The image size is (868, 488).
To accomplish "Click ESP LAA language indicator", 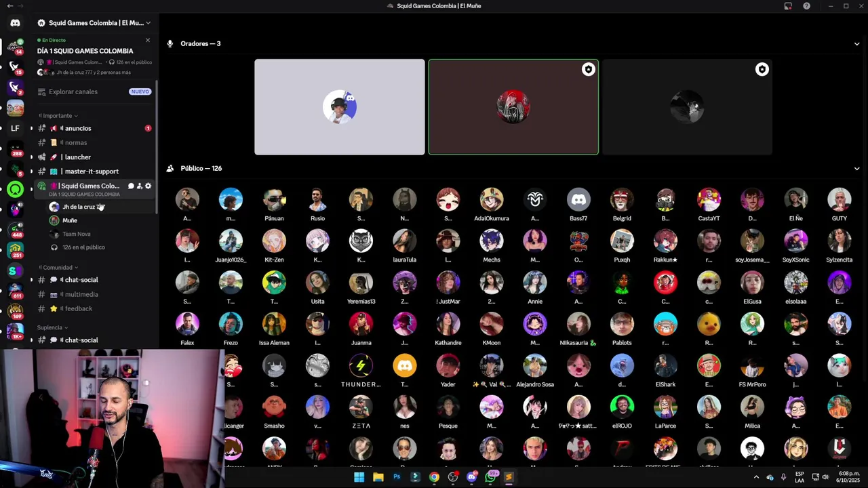I will pyautogui.click(x=800, y=477).
